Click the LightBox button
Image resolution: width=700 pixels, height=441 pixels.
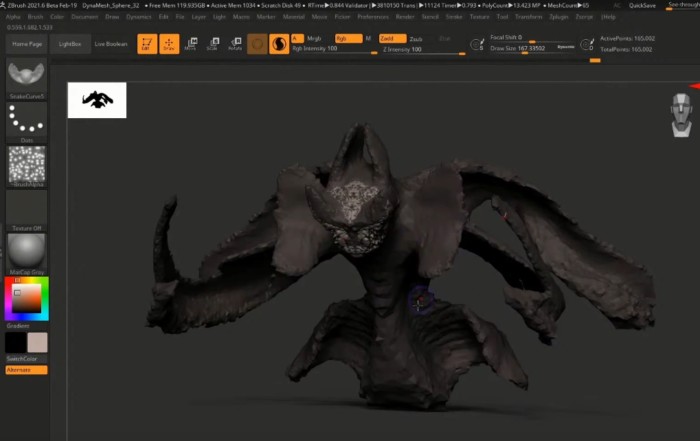[x=70, y=44]
